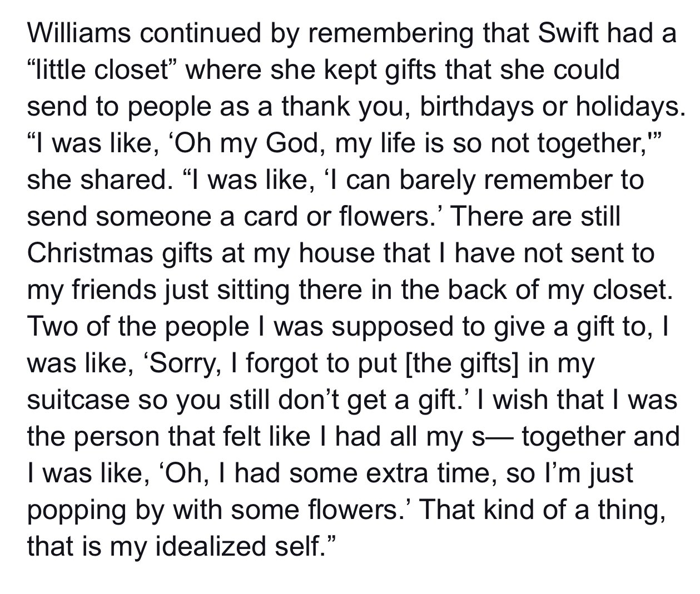Image resolution: width=700 pixels, height=594 pixels.
Task: Click the quoted phrase "little closet"
Action: (107, 70)
